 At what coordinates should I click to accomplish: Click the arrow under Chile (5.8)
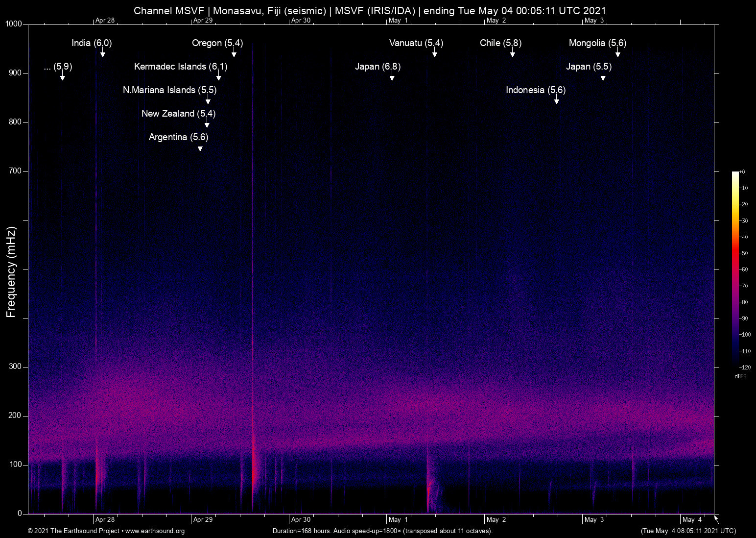point(512,53)
